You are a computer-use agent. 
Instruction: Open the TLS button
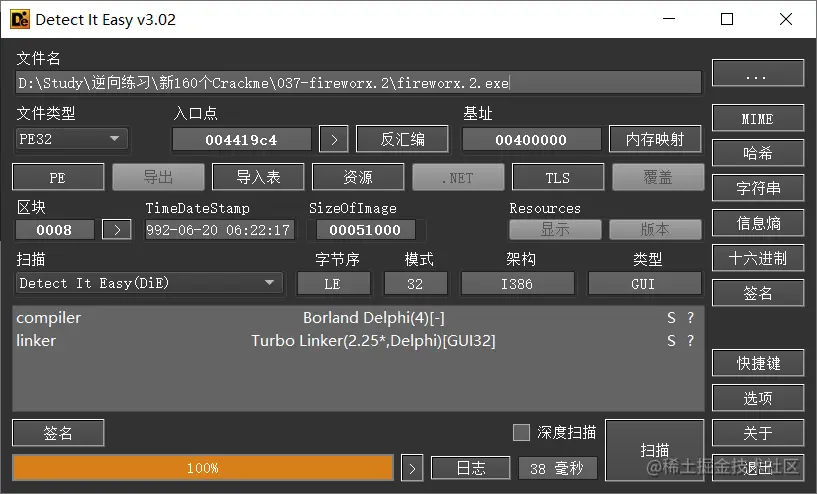pyautogui.click(x=558, y=177)
